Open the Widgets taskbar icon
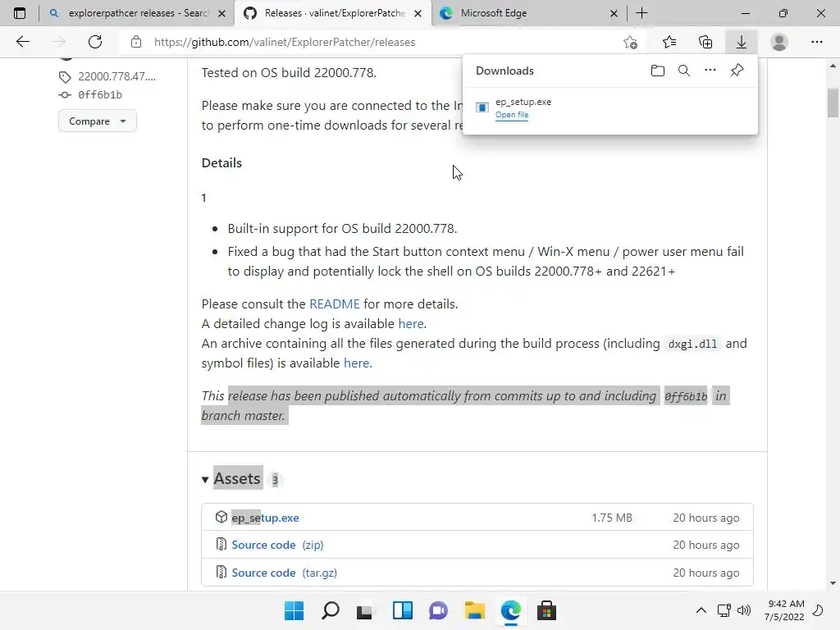 [402, 610]
